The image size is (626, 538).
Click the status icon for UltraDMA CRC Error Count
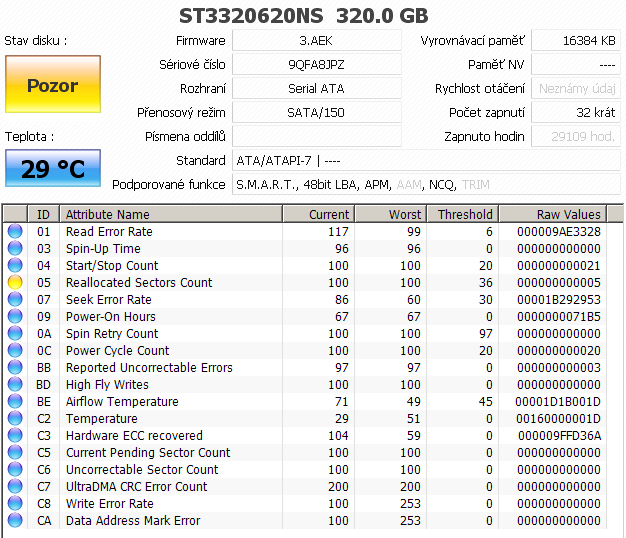(x=15, y=487)
